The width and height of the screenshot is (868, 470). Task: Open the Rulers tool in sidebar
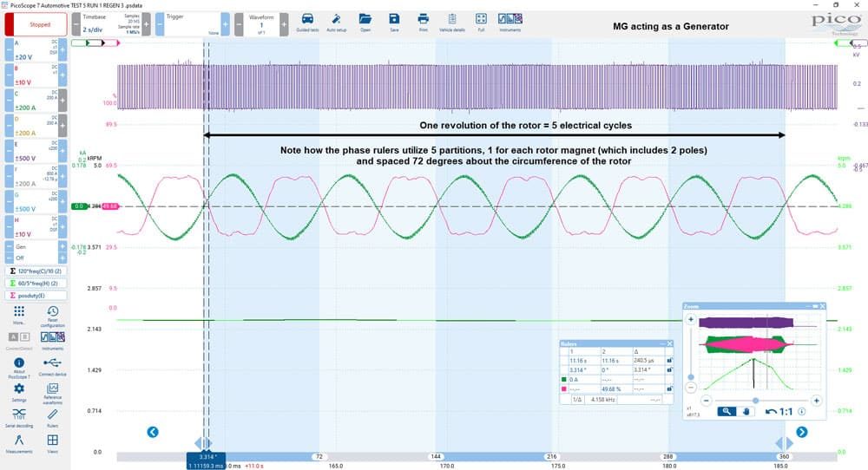click(53, 417)
